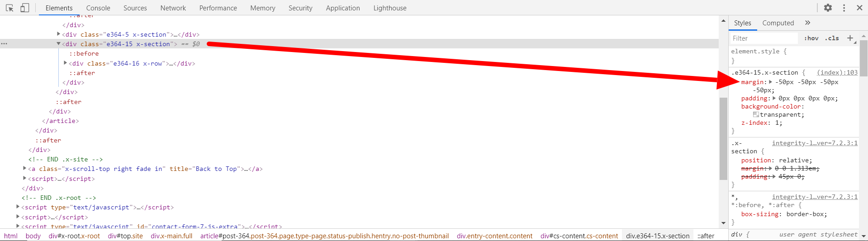Image resolution: width=868 pixels, height=241 pixels.
Task: Expand the e364-5 x-section div
Action: pos(58,34)
